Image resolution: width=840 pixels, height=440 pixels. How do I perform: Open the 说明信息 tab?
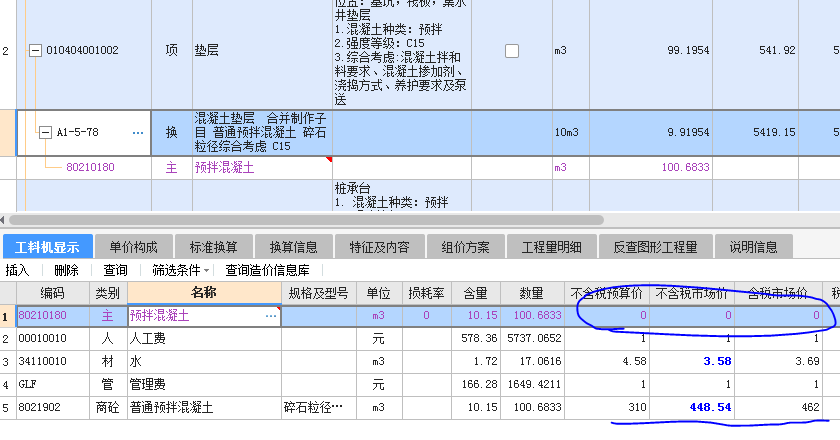click(x=753, y=247)
